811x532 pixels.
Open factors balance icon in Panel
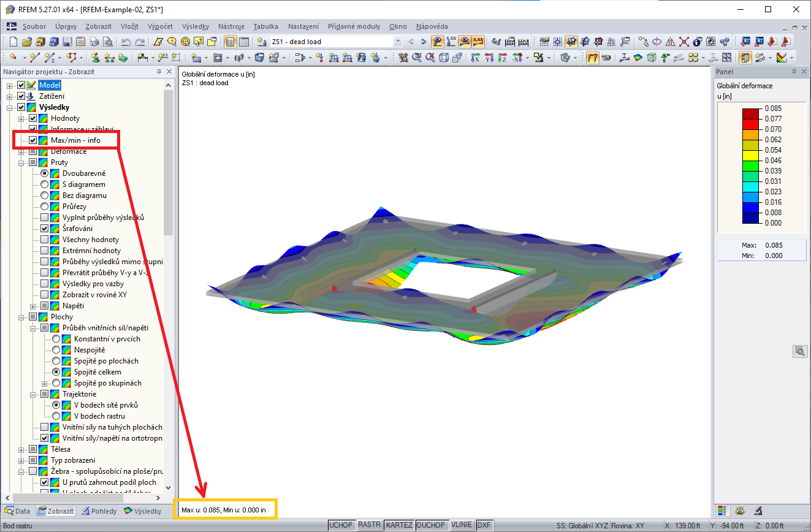(740, 510)
